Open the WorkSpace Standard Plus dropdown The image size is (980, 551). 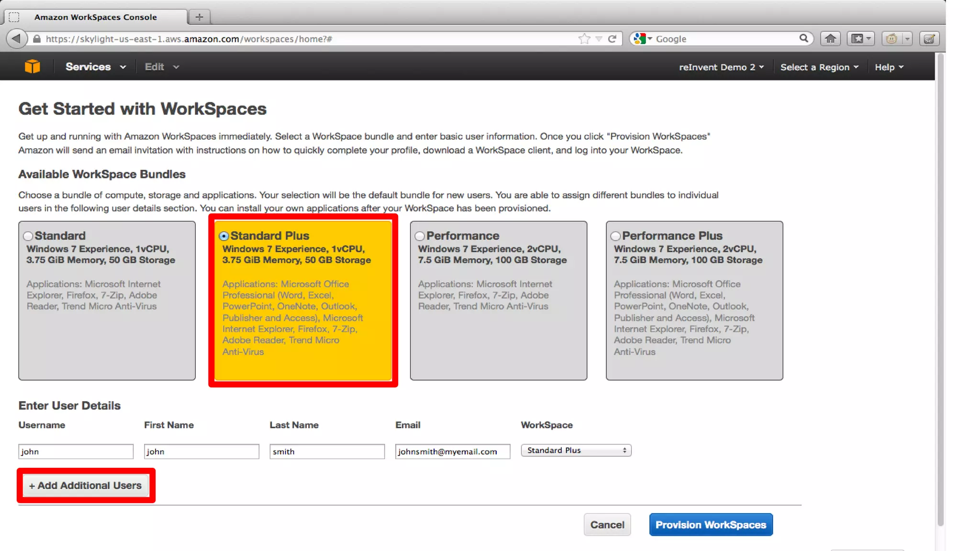click(576, 451)
